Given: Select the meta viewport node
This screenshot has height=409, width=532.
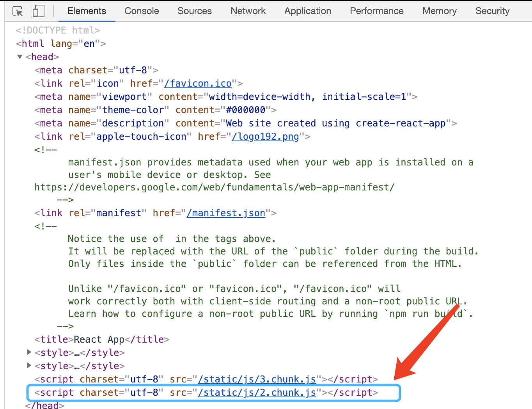Looking at the screenshot, I should [226, 97].
